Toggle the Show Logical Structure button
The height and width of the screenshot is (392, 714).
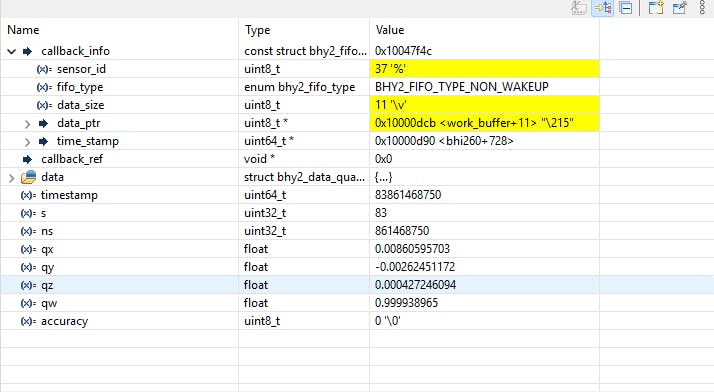coord(602,8)
